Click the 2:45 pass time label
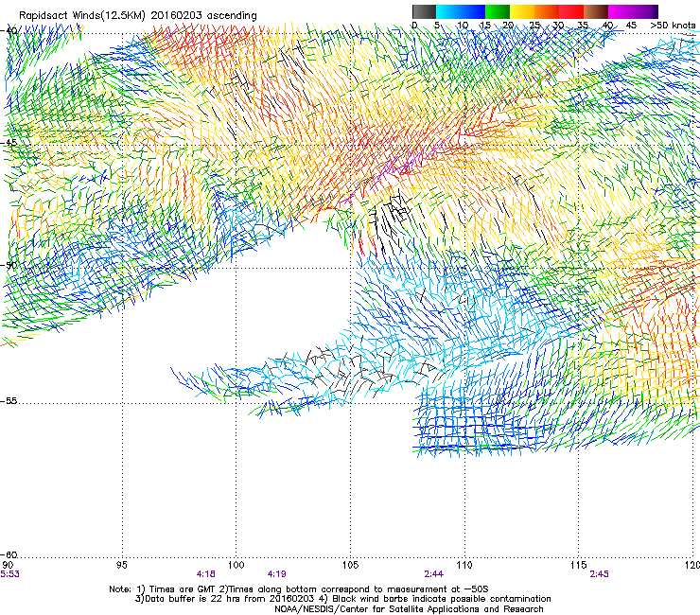 [x=599, y=574]
